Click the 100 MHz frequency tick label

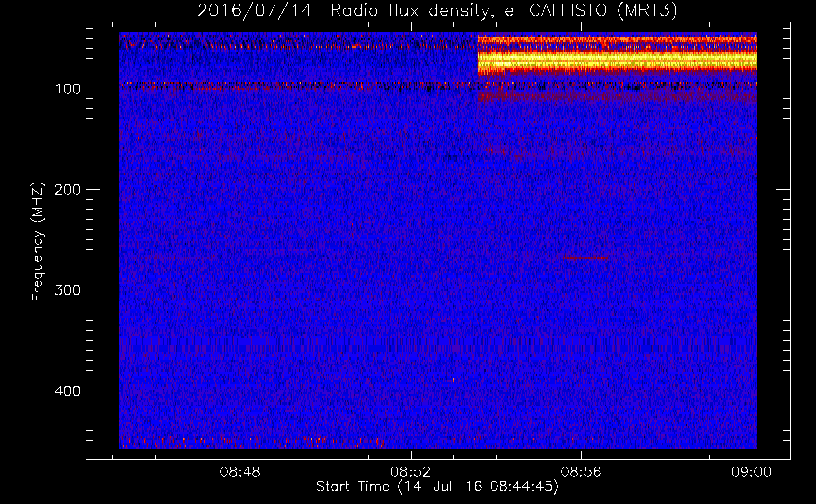(x=68, y=89)
